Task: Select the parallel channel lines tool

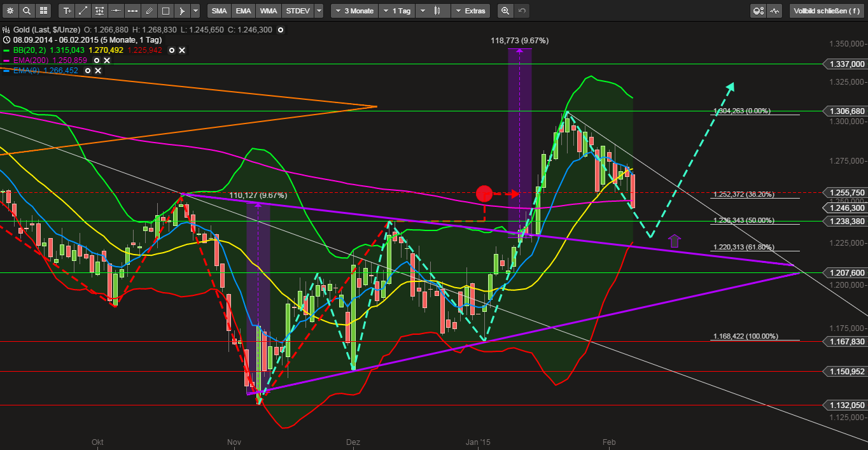Action: 99,11
